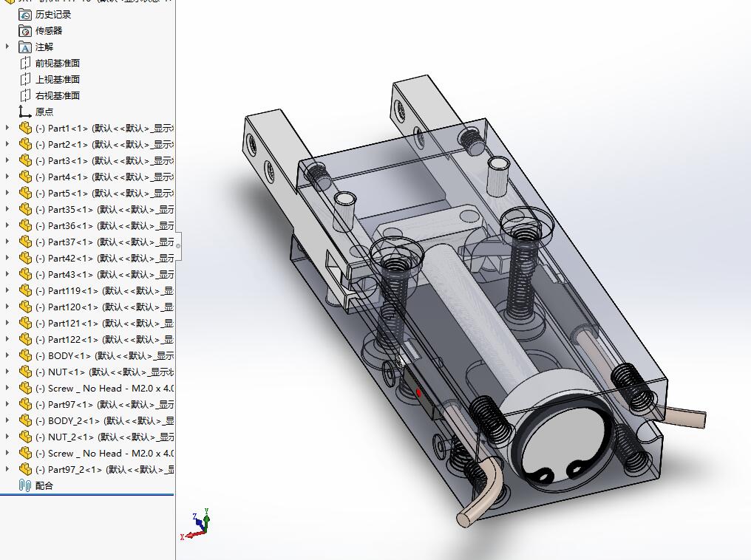Select the 前视基准面 plane icon

click(25, 64)
